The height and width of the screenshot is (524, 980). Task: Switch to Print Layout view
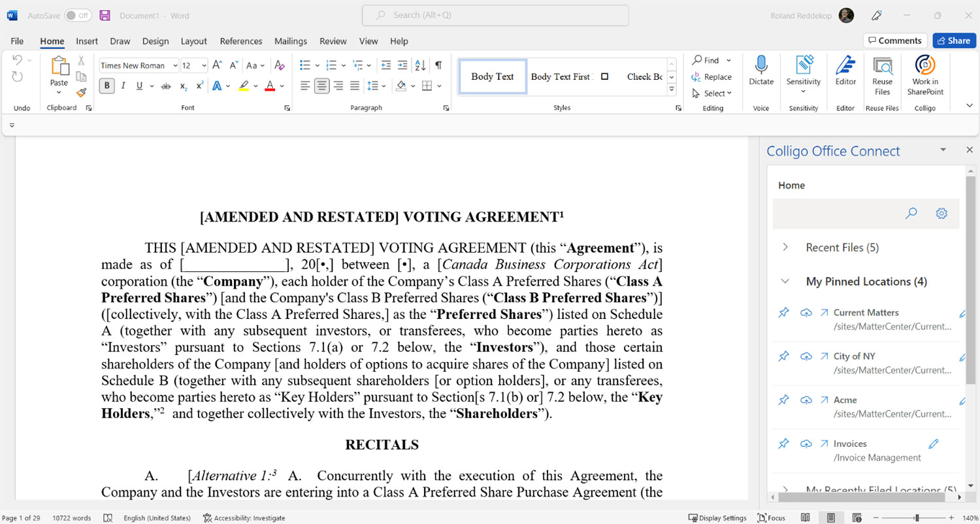coord(831,518)
